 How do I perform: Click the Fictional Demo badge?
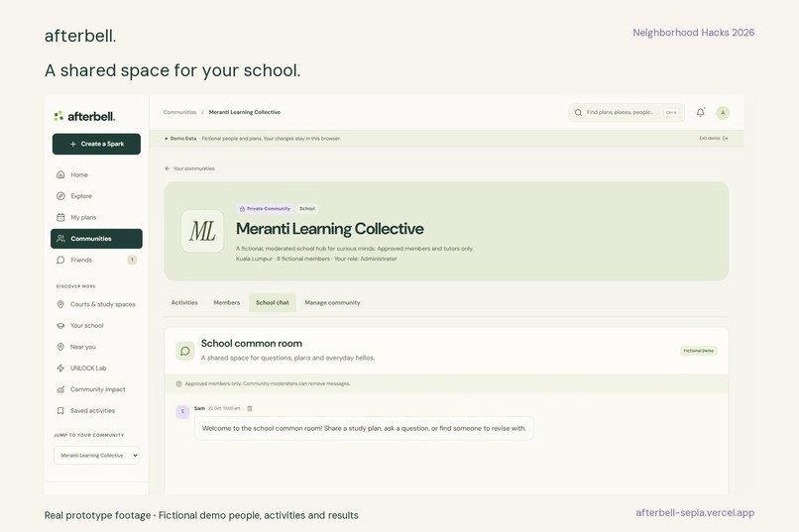(699, 351)
